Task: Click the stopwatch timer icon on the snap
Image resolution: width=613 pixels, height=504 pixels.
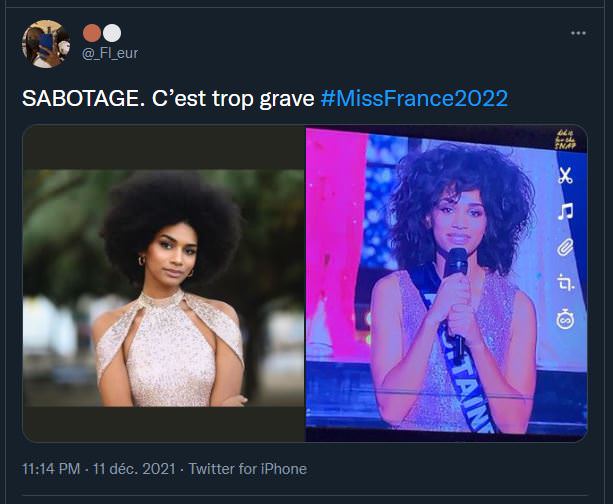Action: click(565, 320)
